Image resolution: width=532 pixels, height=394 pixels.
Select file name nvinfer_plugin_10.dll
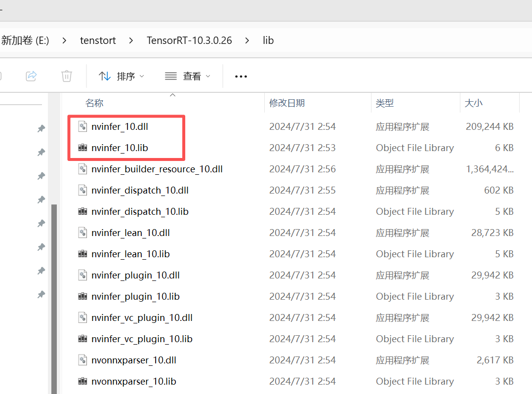[135, 276]
